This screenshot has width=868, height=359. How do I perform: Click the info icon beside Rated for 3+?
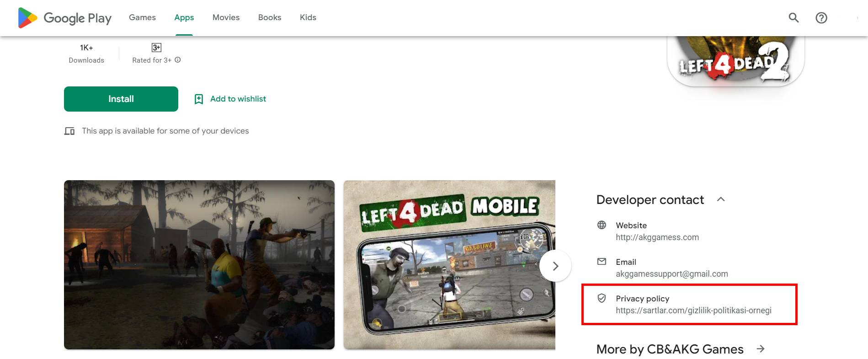pos(178,60)
